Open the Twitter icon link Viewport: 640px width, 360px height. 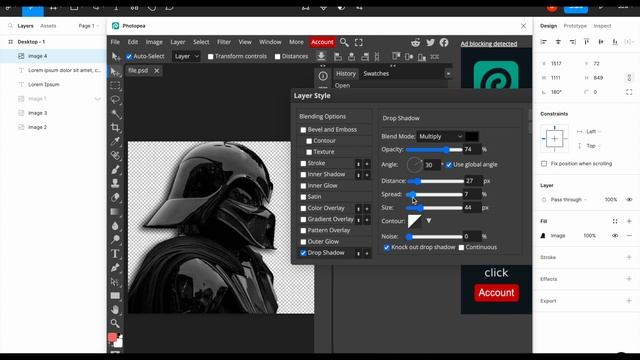[430, 42]
